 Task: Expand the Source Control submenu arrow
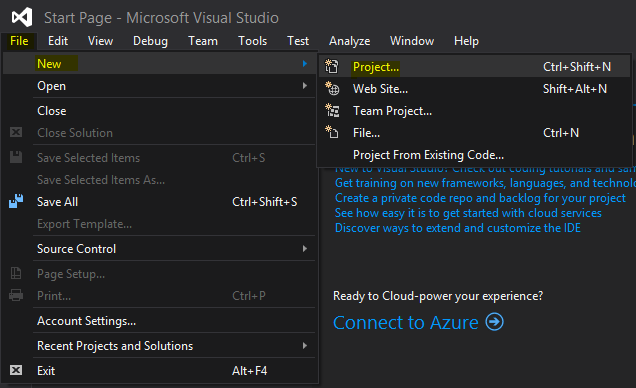[305, 249]
